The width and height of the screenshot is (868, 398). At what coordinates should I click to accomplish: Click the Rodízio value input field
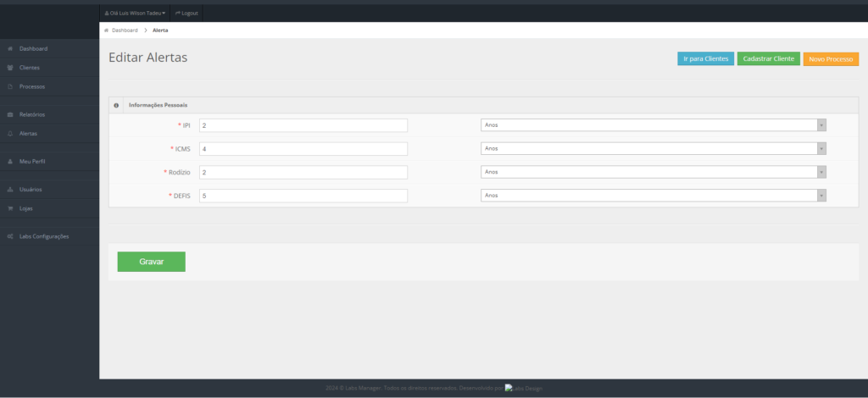(x=303, y=172)
